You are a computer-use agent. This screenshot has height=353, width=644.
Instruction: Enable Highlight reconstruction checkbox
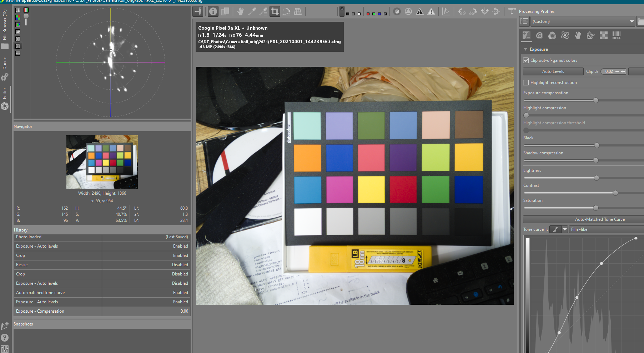(x=526, y=83)
